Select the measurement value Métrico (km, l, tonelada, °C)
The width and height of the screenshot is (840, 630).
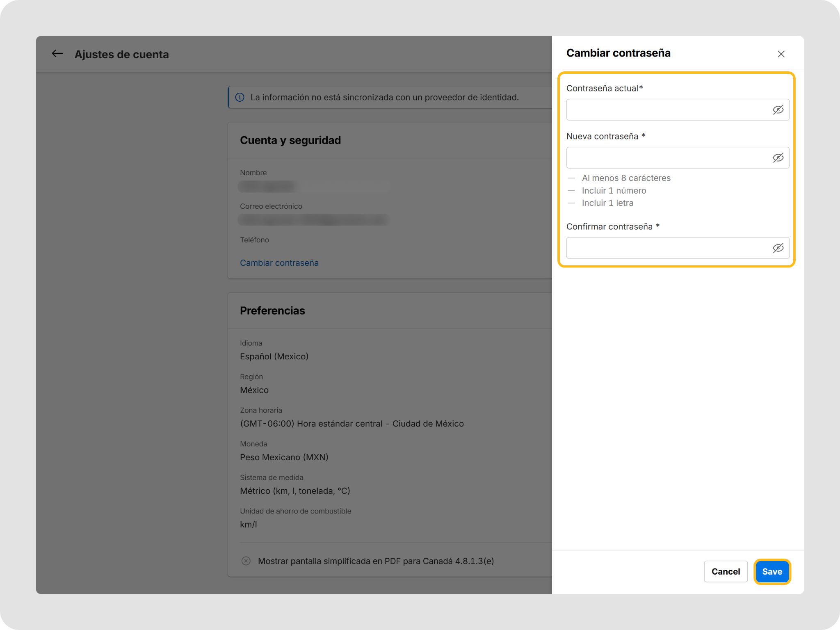tap(295, 491)
